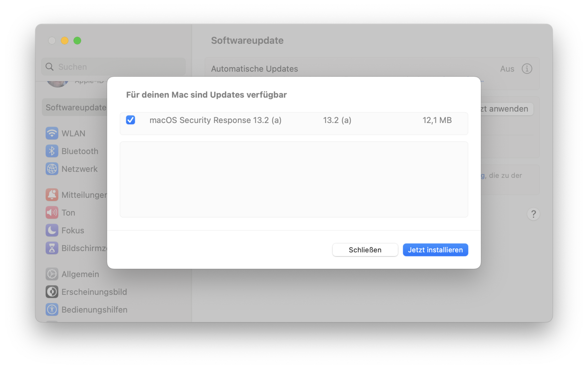Screen dimensions: 588x369
Task: Select the Erscheinungsbild icon
Action: click(52, 292)
